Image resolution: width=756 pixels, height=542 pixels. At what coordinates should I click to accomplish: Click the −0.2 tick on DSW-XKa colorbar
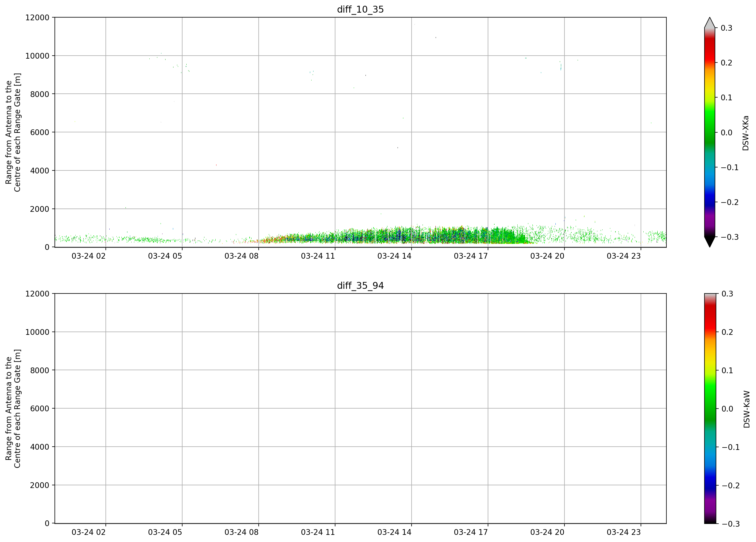(730, 202)
